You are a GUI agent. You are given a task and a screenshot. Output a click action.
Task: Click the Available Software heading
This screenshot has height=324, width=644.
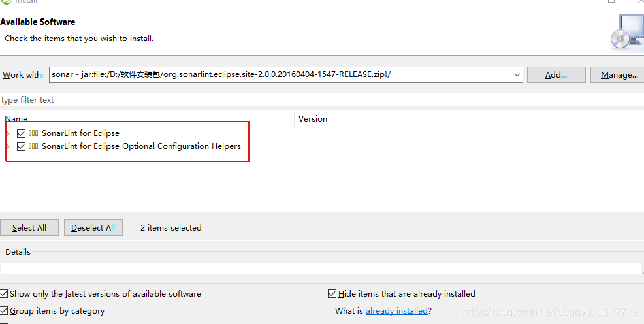(x=38, y=22)
